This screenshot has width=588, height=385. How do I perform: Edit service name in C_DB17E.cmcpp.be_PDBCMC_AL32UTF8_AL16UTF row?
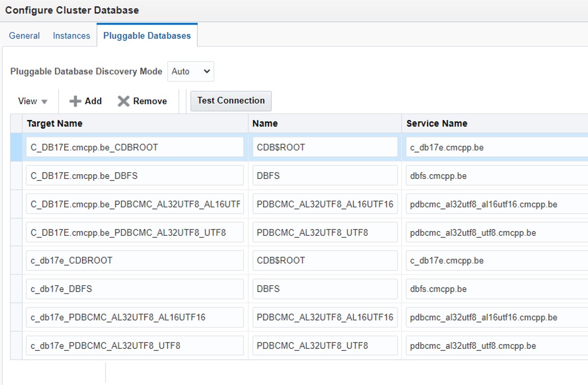497,204
